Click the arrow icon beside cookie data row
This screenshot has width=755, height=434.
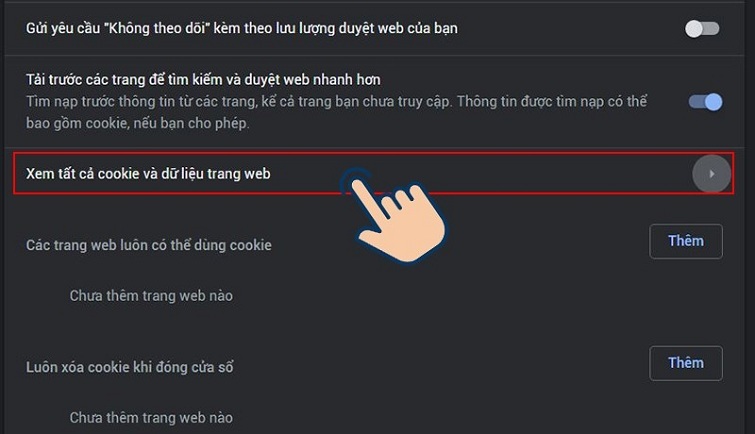point(712,174)
